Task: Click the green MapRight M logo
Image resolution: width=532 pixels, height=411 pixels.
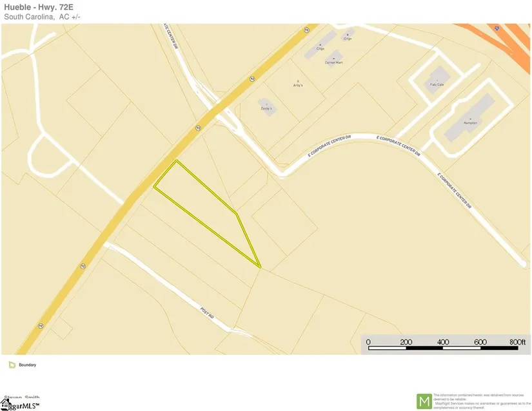Action: pos(424,401)
